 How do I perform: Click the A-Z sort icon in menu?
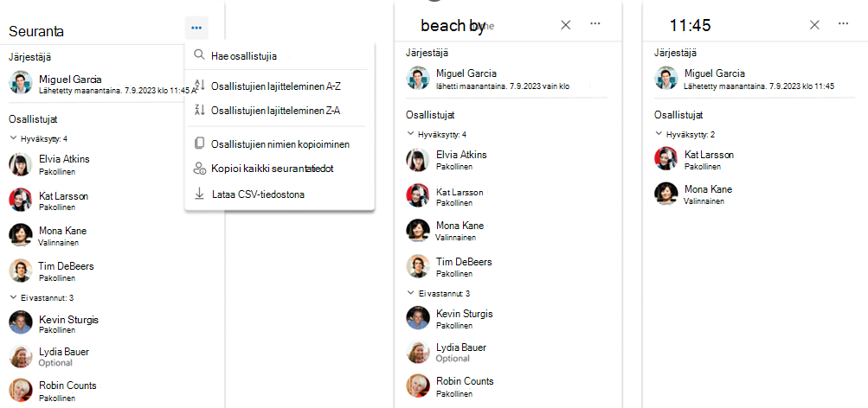(x=200, y=86)
